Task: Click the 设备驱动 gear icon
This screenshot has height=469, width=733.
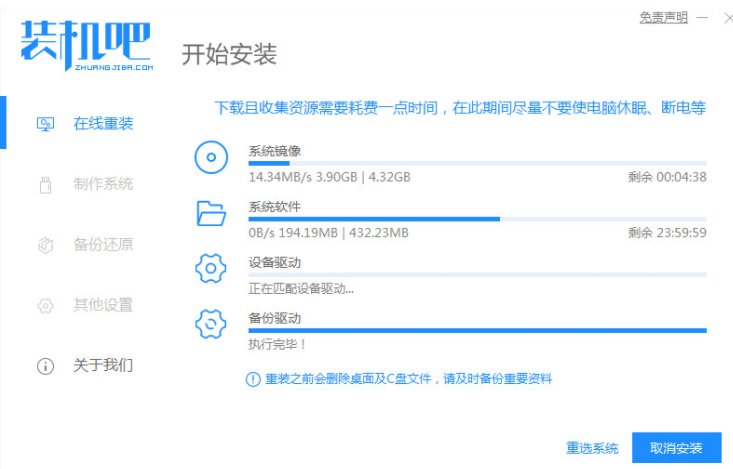Action: tap(211, 268)
